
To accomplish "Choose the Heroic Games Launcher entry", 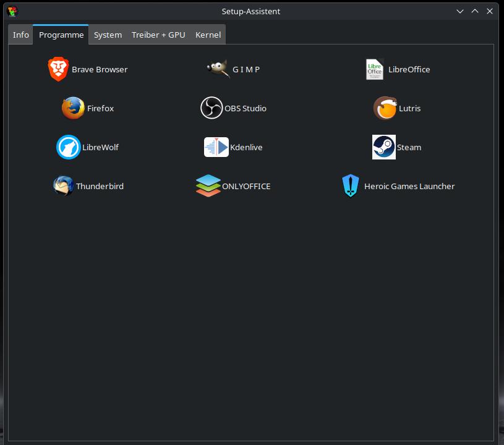I will click(x=398, y=186).
